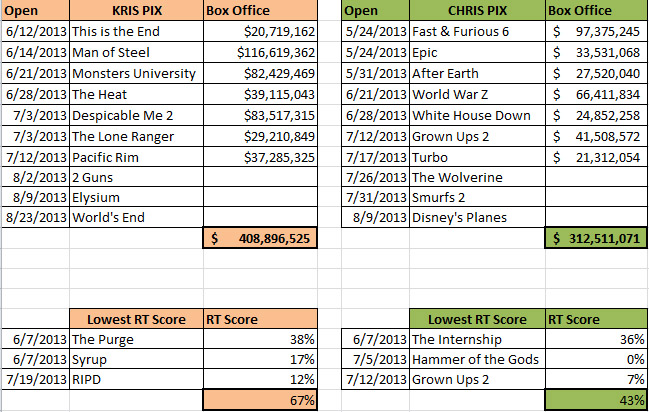Click the orange Lowest RT Score header
The width and height of the screenshot is (649, 412).
click(137, 319)
